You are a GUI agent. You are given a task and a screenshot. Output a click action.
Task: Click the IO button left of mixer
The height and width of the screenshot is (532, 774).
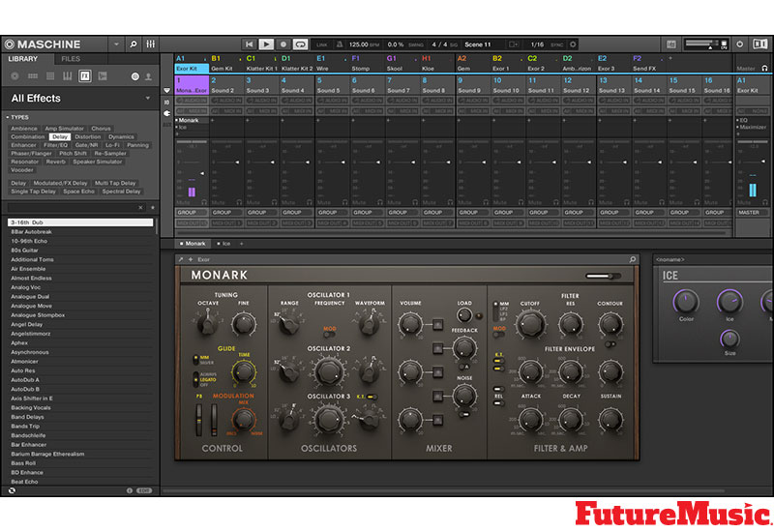pos(166,103)
